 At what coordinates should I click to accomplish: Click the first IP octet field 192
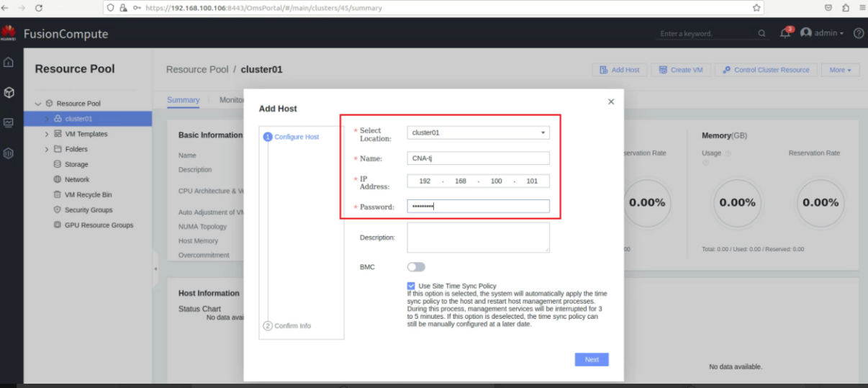425,181
